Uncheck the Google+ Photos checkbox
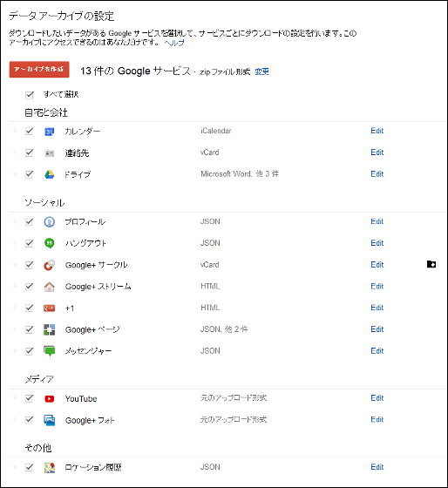The width and height of the screenshot is (448, 488). pyautogui.click(x=30, y=420)
